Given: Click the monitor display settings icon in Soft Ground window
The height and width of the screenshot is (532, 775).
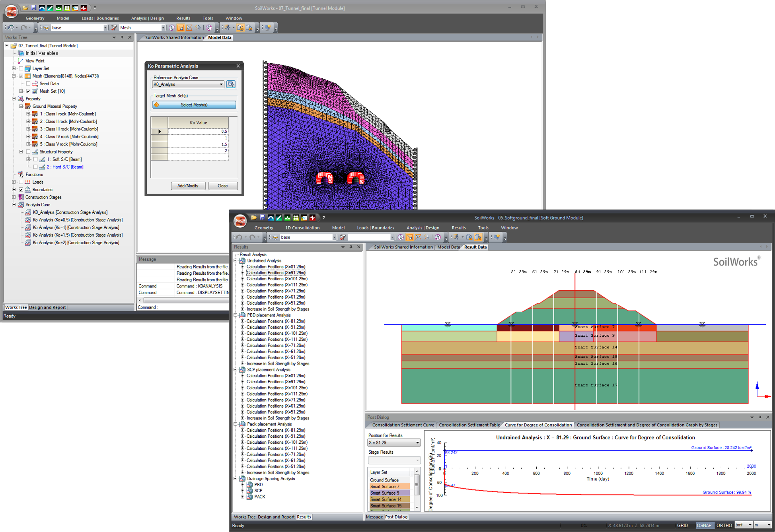Looking at the screenshot, I should [x=497, y=237].
